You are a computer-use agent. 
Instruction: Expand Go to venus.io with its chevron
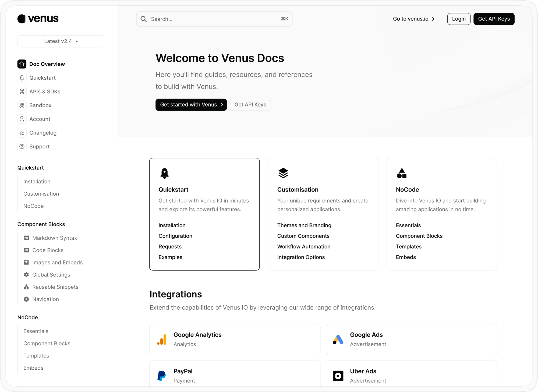click(x=434, y=19)
